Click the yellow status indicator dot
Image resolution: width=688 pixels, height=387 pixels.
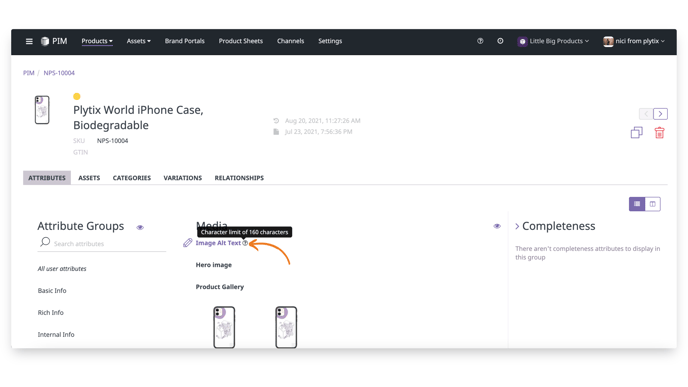pyautogui.click(x=77, y=97)
